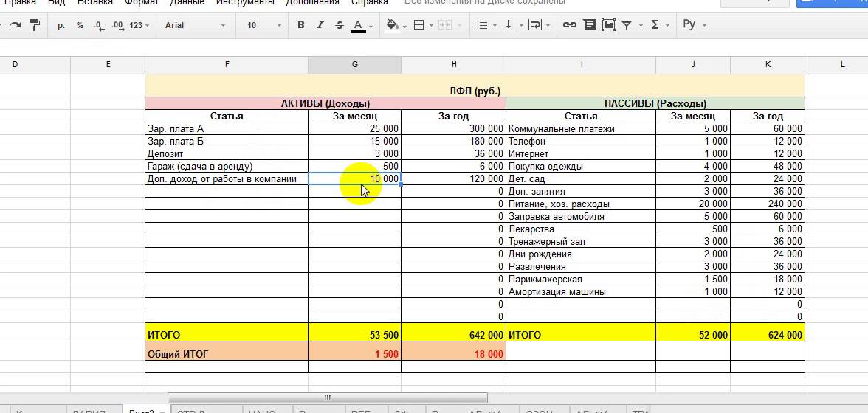Click the Общий ИТОГ label cell
Viewport: 868px width, 413px height.
pos(227,351)
